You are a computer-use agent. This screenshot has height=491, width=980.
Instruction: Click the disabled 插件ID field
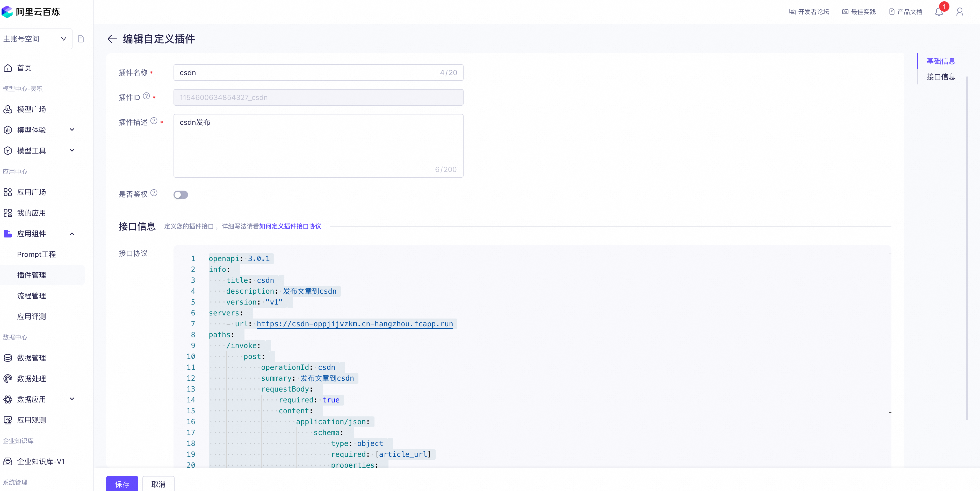pyautogui.click(x=319, y=97)
